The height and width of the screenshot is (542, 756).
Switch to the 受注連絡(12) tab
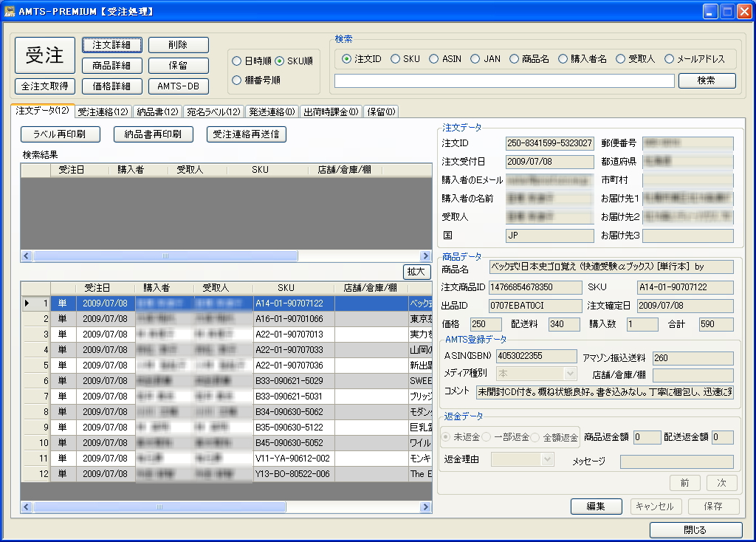coord(103,112)
